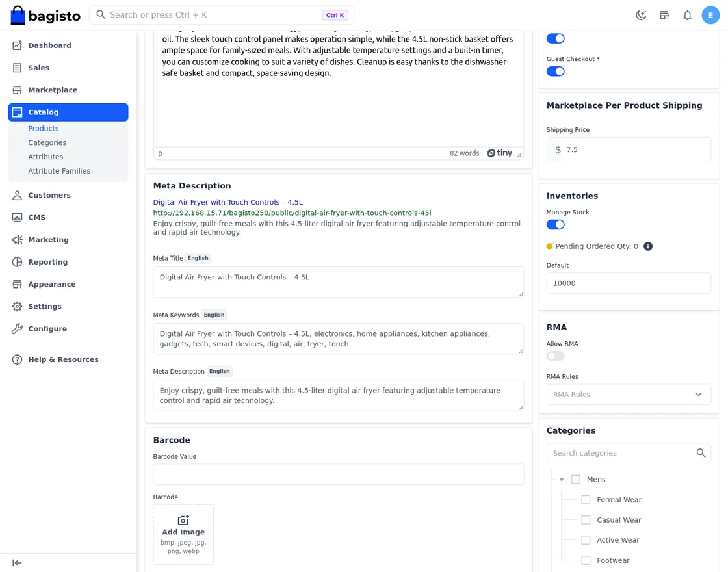Screen dimensions: 728x572
Task: Open the storefront shop icon in header
Action: [664, 16]
